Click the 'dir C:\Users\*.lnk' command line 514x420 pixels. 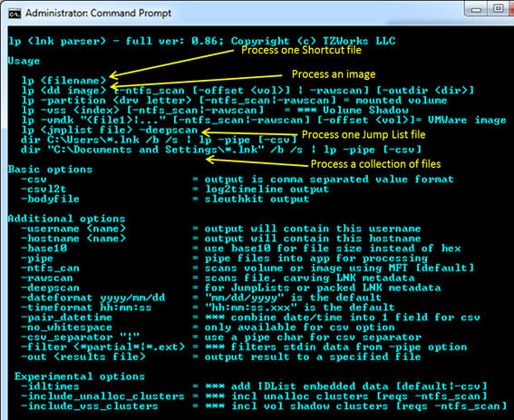[159, 140]
